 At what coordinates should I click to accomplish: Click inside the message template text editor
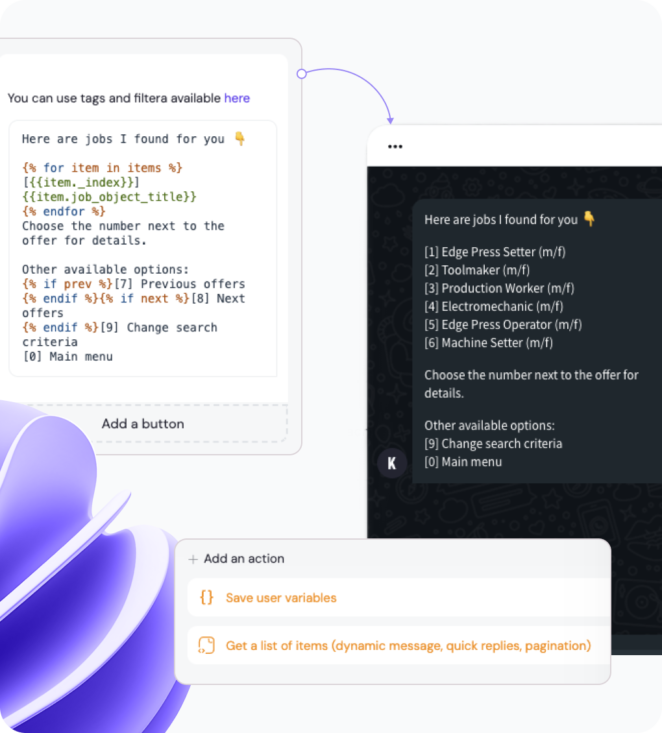point(143,248)
